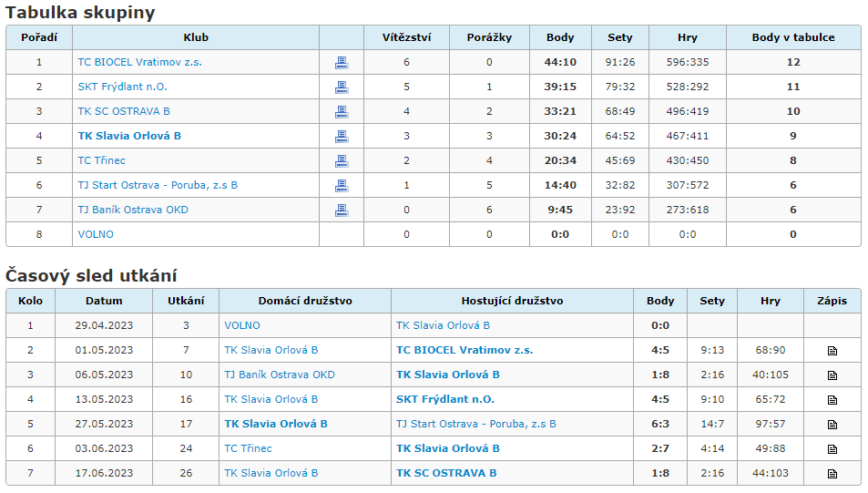This screenshot has width=868, height=493.
Task: Select the Pořadí column header
Action: click(x=39, y=37)
